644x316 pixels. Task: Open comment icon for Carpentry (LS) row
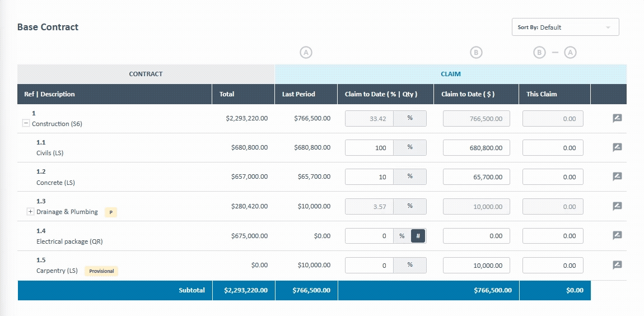(617, 265)
